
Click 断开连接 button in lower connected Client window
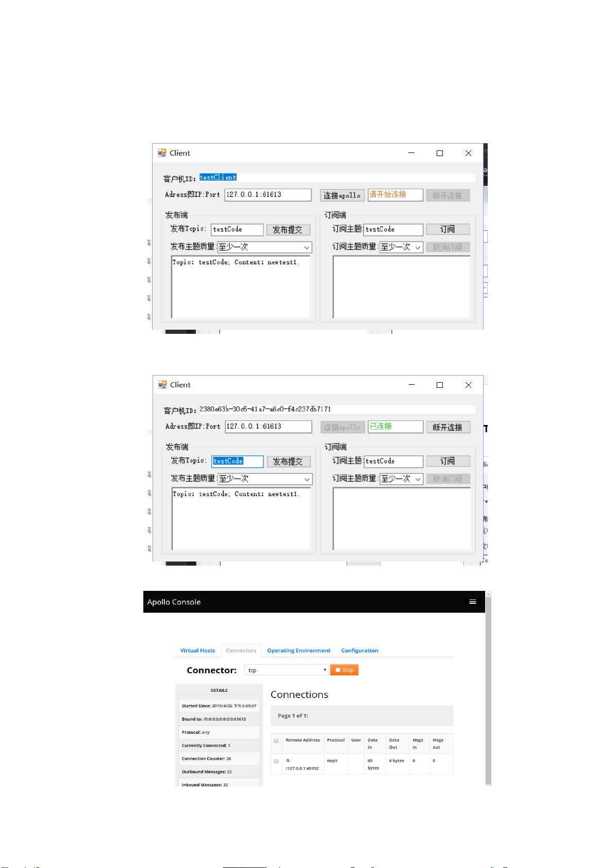[x=447, y=427]
